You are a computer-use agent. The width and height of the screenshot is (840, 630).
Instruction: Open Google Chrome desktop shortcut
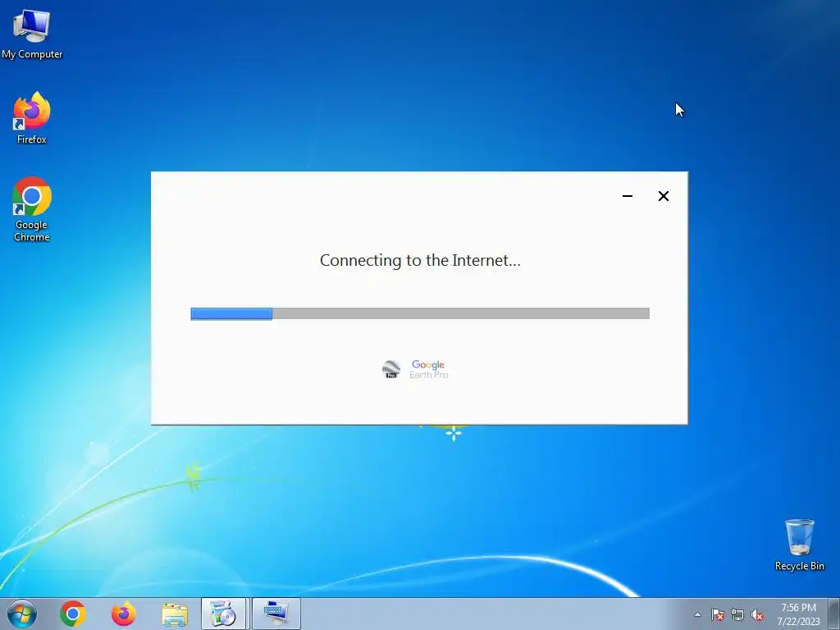32,209
